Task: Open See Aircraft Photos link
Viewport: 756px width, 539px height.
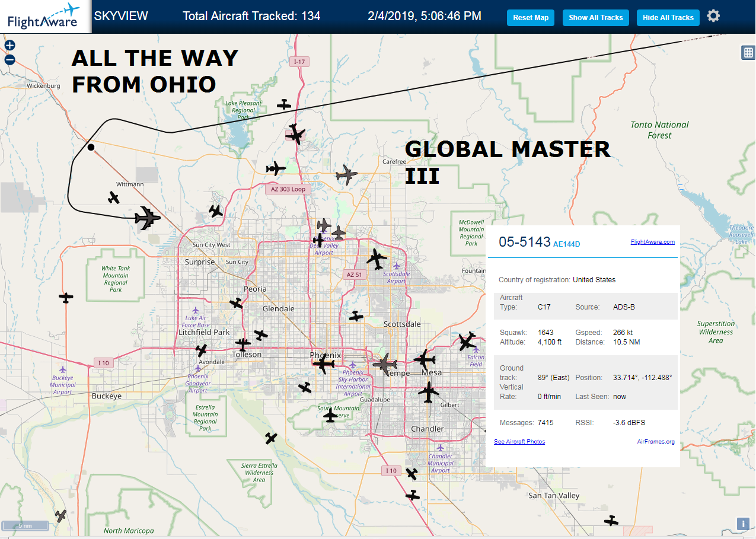Action: [519, 442]
